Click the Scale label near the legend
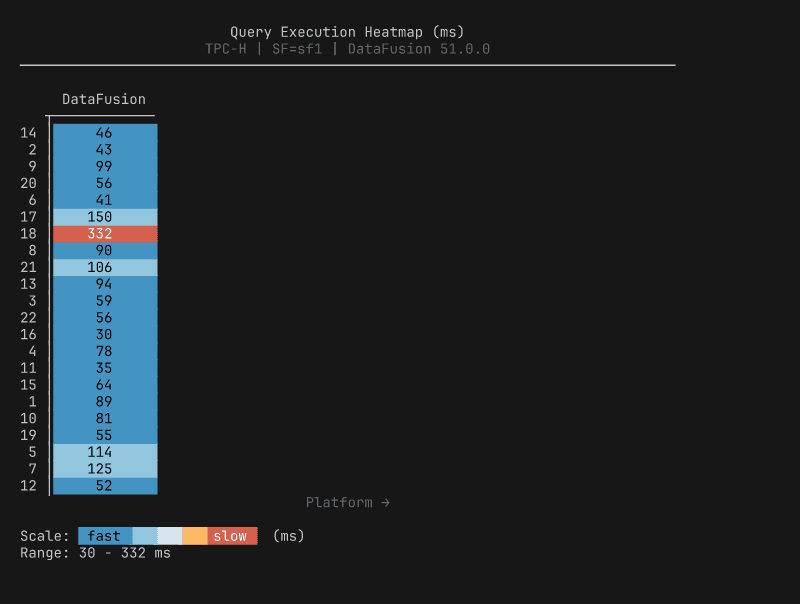 tap(44, 535)
